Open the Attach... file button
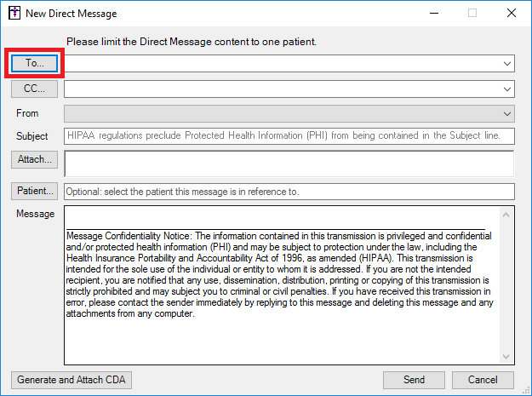532x396 pixels. [34, 159]
